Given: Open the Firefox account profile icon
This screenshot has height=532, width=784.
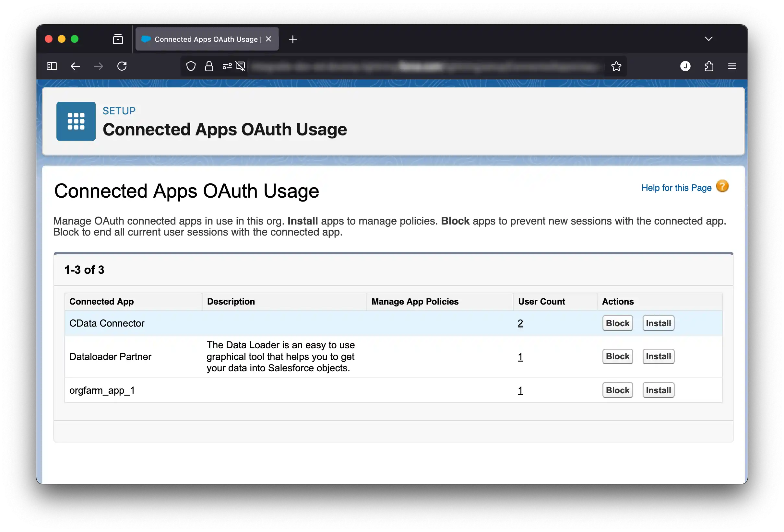Looking at the screenshot, I should 685,66.
